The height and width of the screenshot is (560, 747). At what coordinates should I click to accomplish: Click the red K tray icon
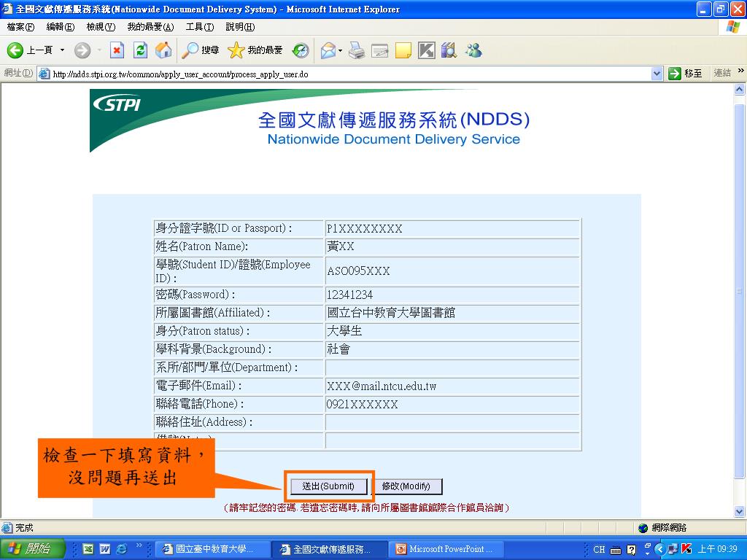pyautogui.click(x=686, y=550)
